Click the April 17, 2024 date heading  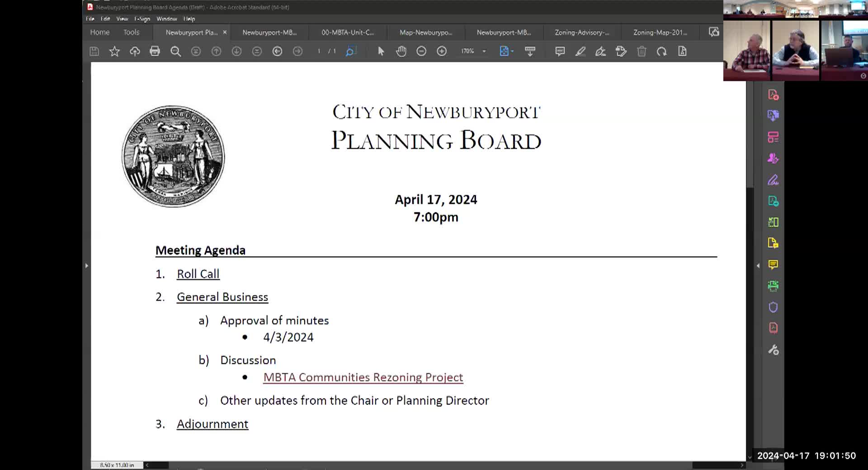pos(436,200)
